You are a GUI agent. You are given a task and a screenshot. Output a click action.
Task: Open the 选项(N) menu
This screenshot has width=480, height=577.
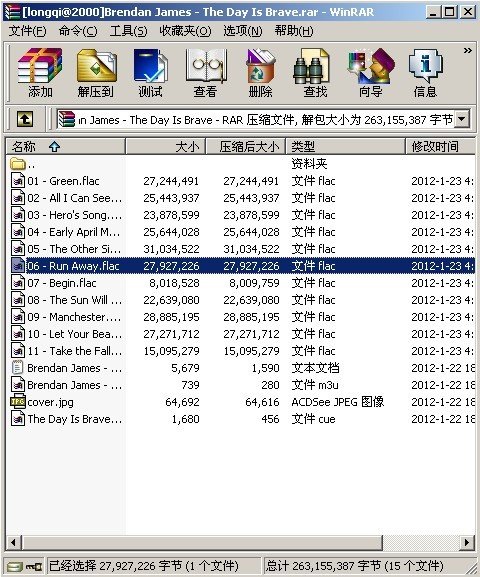(x=243, y=31)
